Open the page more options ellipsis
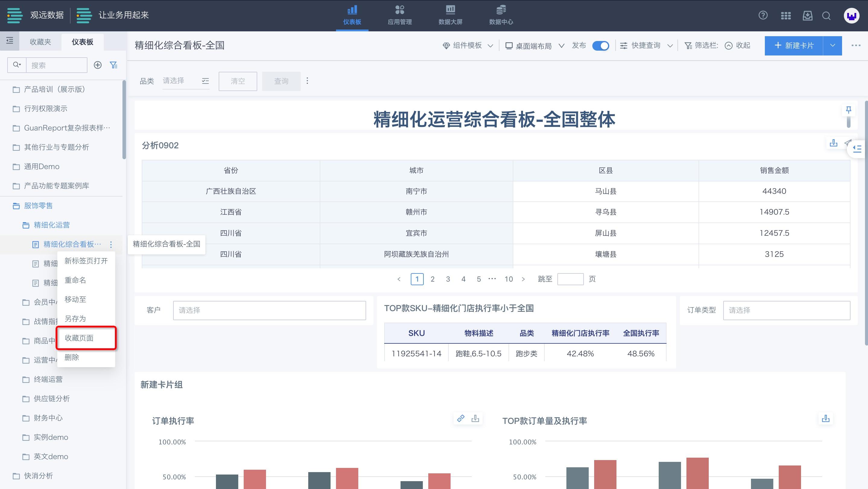Screen dimensions: 868x489 click(x=856, y=46)
